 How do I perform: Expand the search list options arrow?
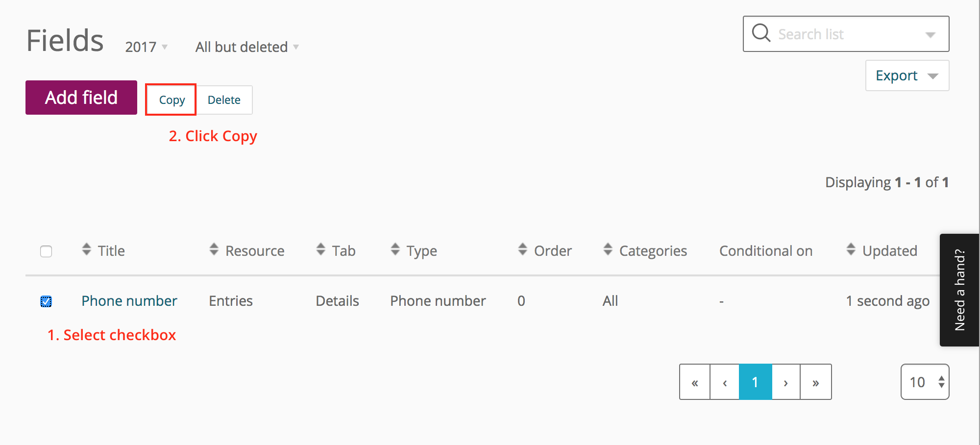pyautogui.click(x=930, y=34)
